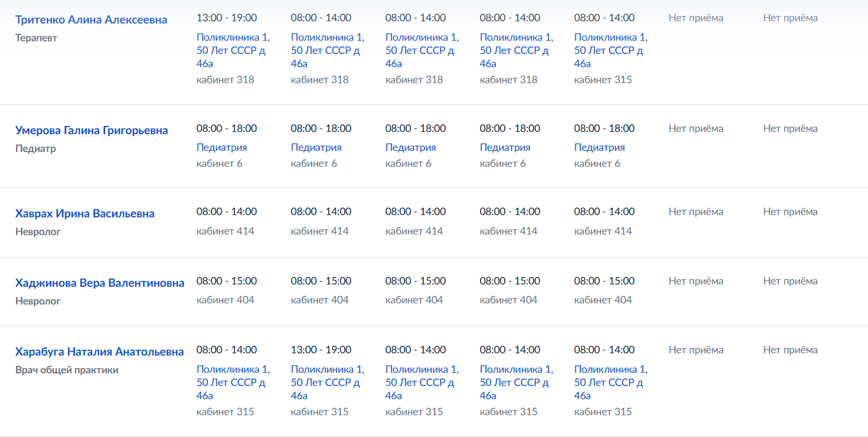Click Умерова's middle column Педиатрия link
Image resolution: width=868 pixels, height=437 pixels.
click(x=410, y=147)
